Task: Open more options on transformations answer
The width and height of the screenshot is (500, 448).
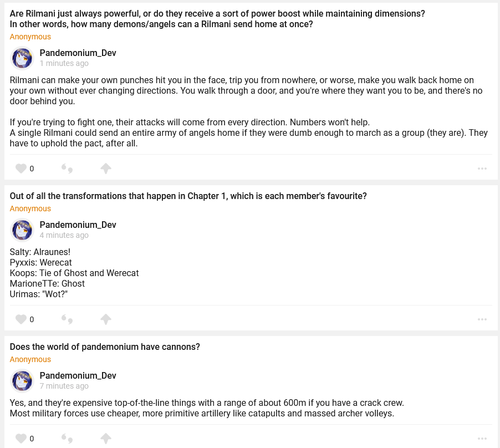Action: (482, 319)
